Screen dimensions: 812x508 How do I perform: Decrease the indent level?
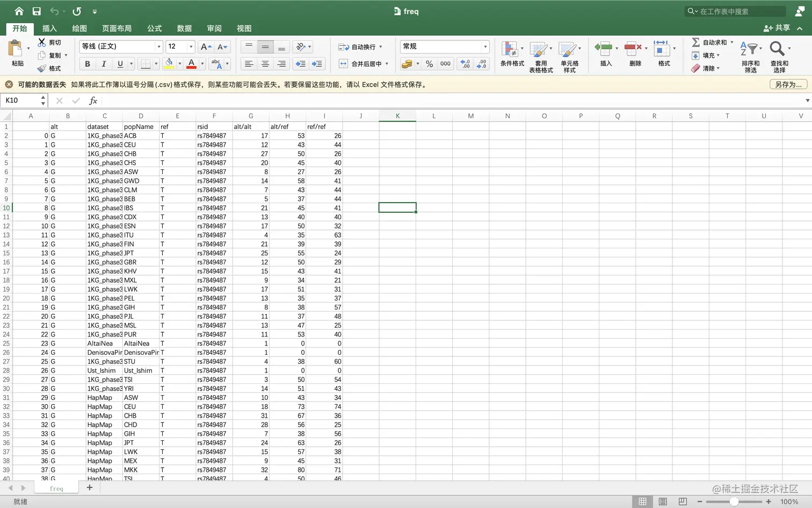[301, 64]
